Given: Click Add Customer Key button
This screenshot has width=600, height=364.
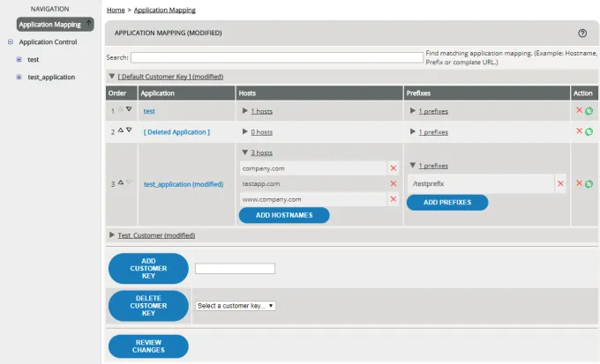Looking at the screenshot, I should 148,269.
